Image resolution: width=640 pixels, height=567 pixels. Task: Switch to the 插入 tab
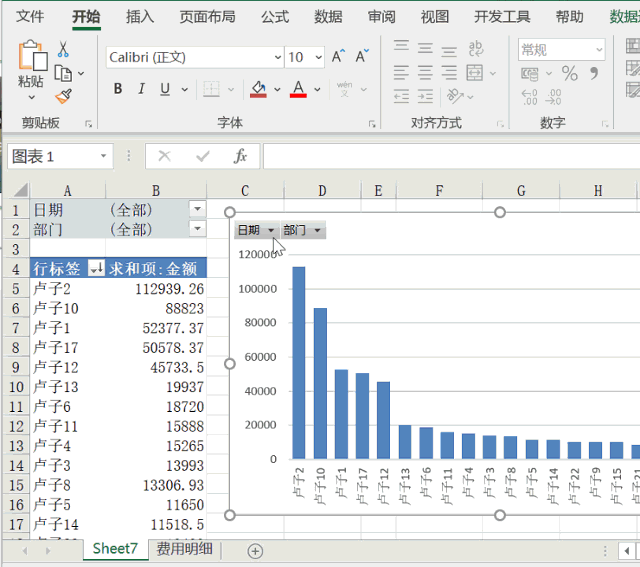click(140, 17)
